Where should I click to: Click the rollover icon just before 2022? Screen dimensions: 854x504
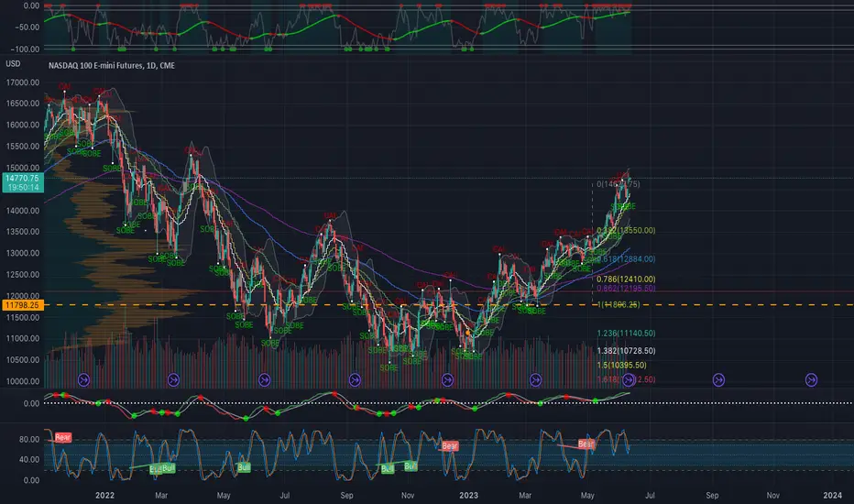(x=84, y=378)
